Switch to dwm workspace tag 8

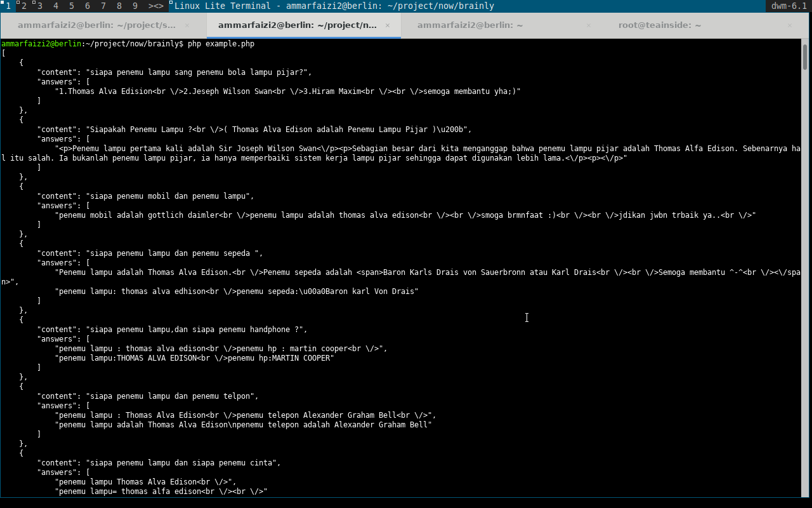pyautogui.click(x=119, y=6)
